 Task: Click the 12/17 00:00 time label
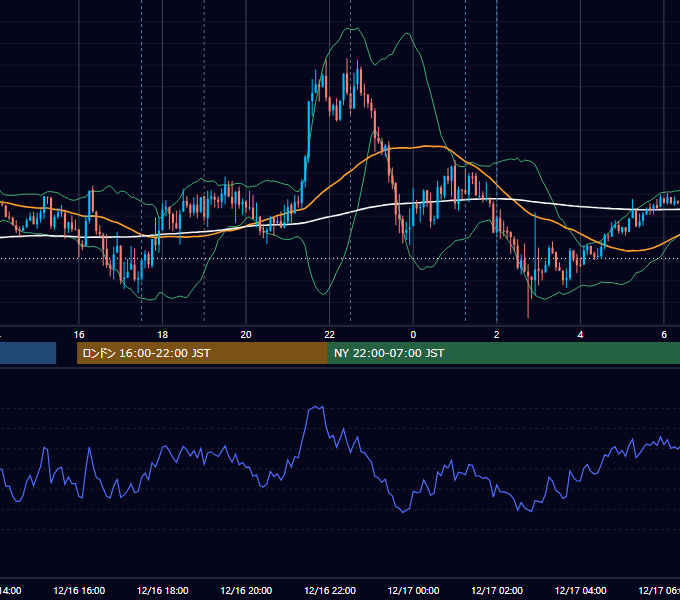[x=413, y=590]
